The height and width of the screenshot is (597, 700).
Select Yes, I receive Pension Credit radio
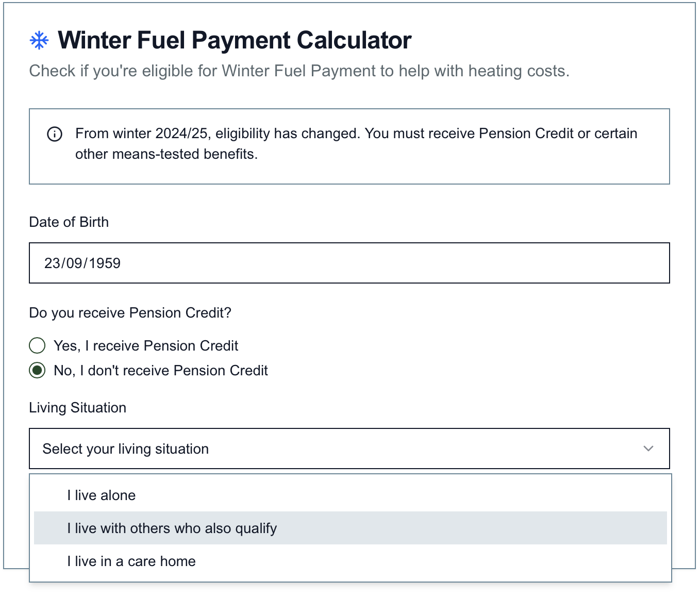[x=37, y=345]
